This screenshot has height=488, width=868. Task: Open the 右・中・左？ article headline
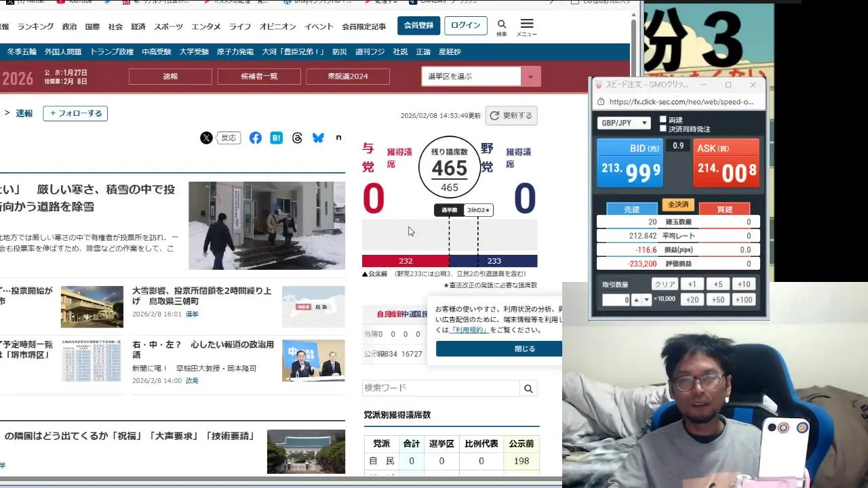(x=203, y=350)
